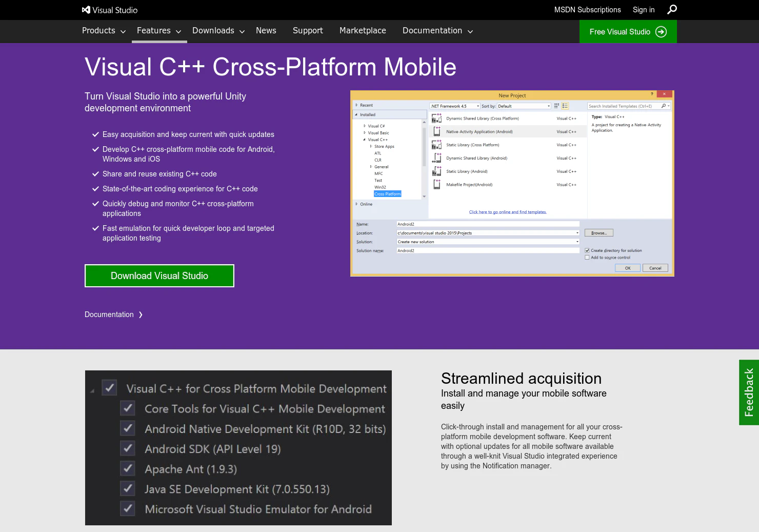Screen dimensions: 759x532
Task: Click the 'State-of-the-art coding experience' bullet text
Action: [180, 189]
